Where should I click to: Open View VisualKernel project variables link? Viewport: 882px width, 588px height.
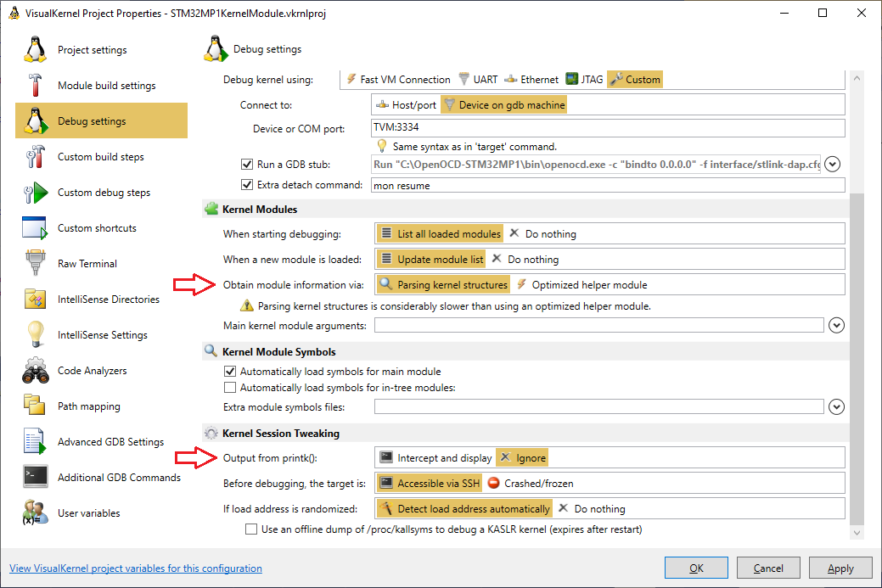[x=136, y=568]
